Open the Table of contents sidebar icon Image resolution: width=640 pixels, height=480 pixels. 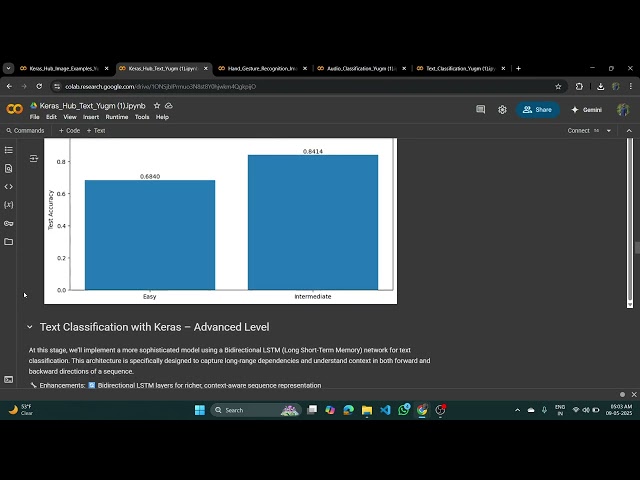[x=9, y=150]
